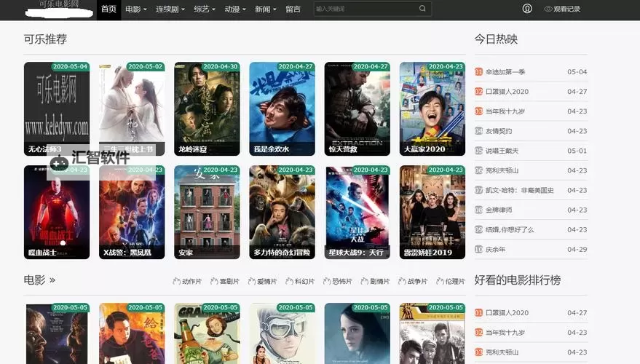This screenshot has width=640, height=364.
Task: Open 友情契约 in today's hot list
Action: pos(499,131)
